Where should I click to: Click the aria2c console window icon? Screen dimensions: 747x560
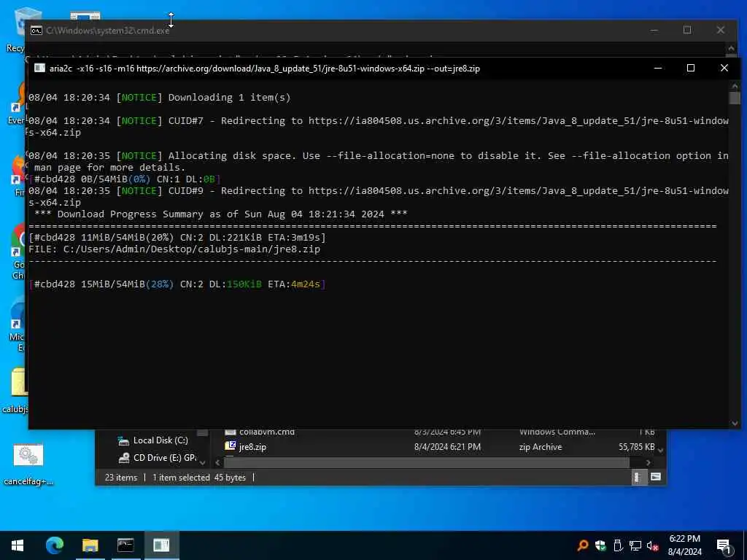[40, 68]
